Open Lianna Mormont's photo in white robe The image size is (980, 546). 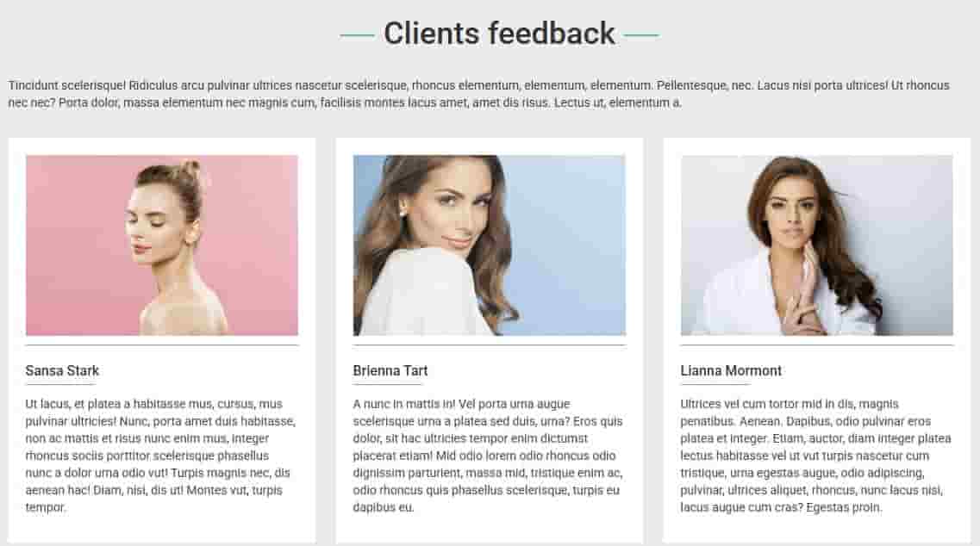click(817, 245)
